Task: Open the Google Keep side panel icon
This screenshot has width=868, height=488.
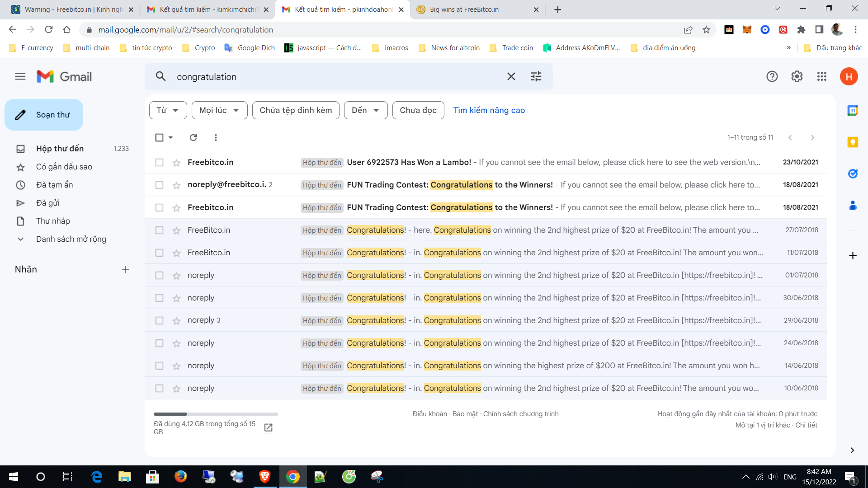Action: (853, 142)
